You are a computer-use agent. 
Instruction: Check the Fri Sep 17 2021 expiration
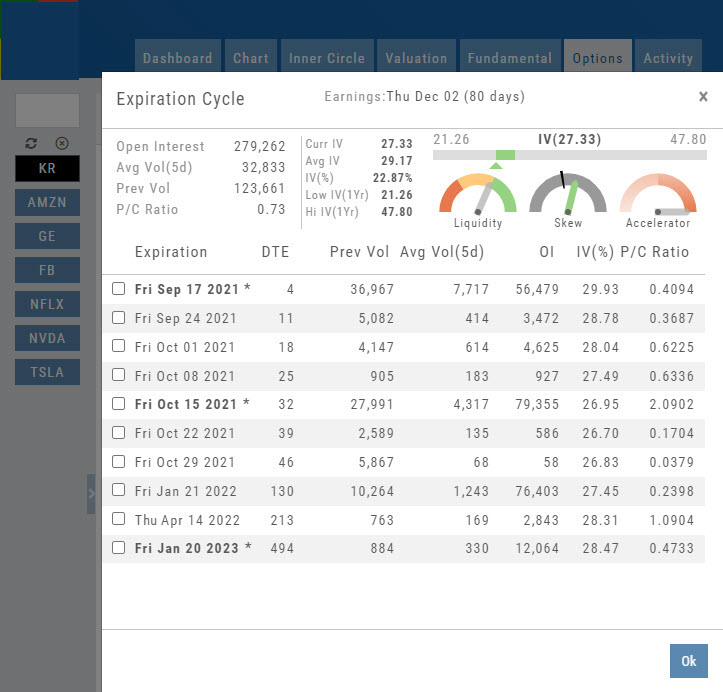point(119,289)
